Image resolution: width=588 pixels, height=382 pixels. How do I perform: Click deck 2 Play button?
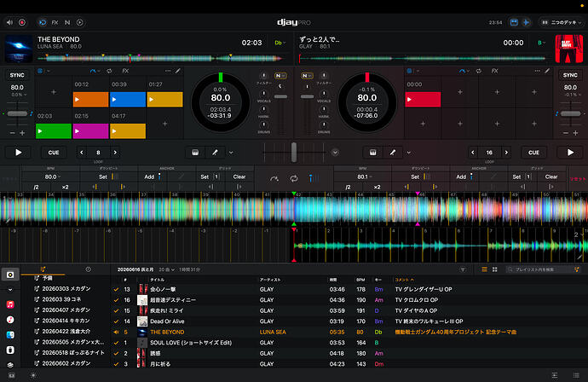[570, 153]
